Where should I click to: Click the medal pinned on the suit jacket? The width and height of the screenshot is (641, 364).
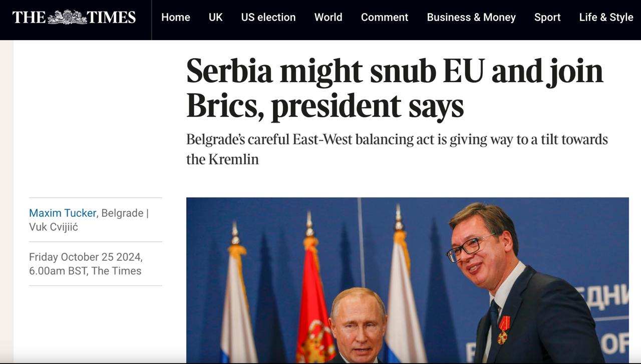(x=503, y=329)
